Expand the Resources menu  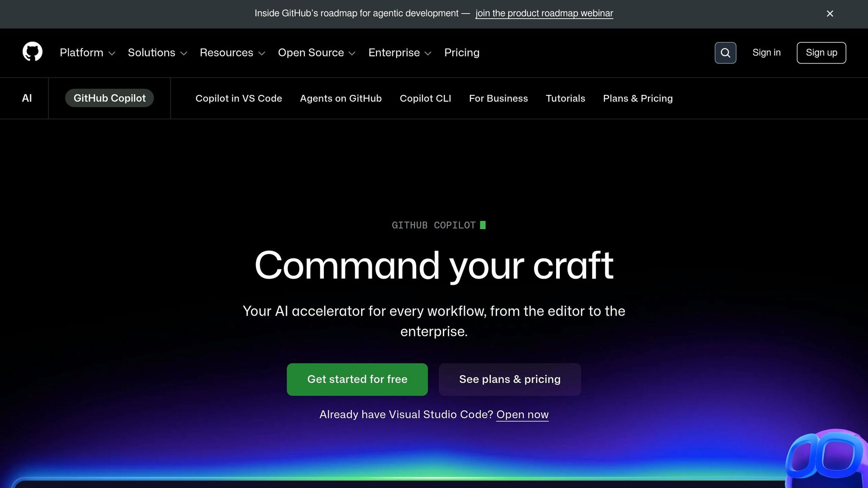tap(232, 53)
